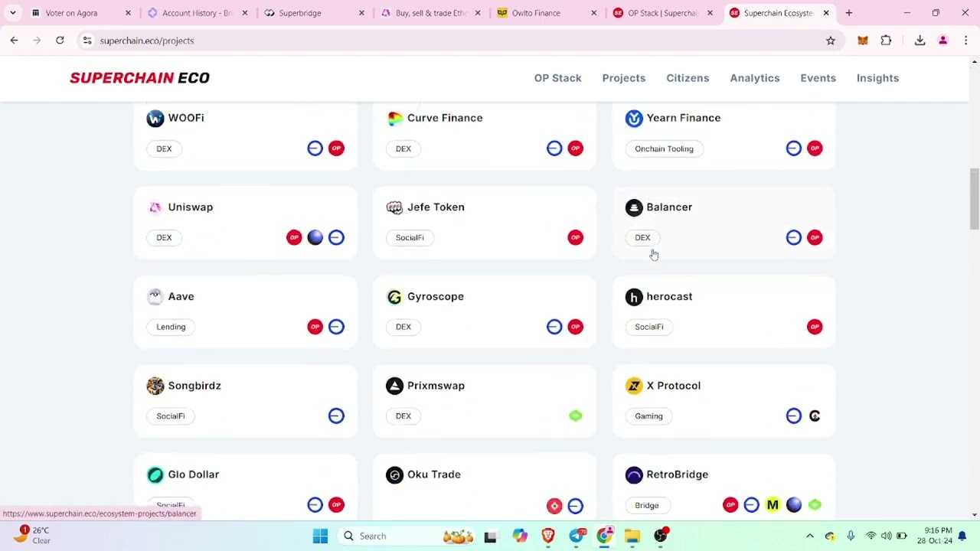The width and height of the screenshot is (980, 551).
Task: Open the WOOFi project logo
Action: (x=155, y=118)
